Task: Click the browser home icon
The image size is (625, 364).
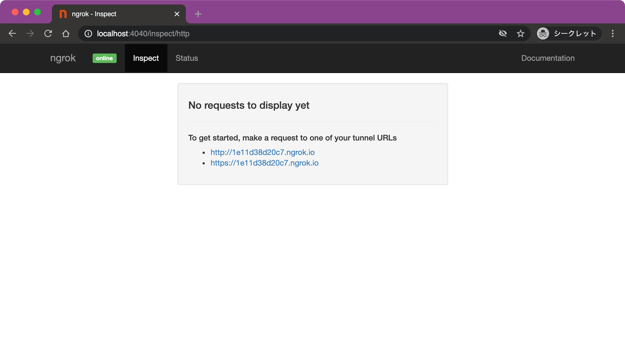Action: coord(66,33)
